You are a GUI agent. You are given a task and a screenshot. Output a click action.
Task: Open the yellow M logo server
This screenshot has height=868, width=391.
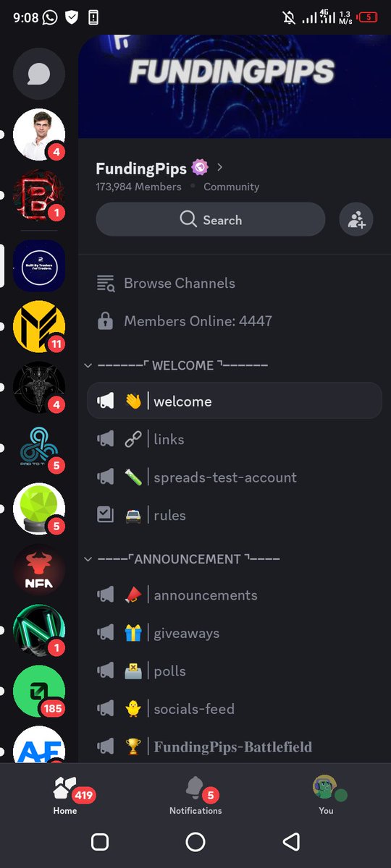tap(39, 327)
